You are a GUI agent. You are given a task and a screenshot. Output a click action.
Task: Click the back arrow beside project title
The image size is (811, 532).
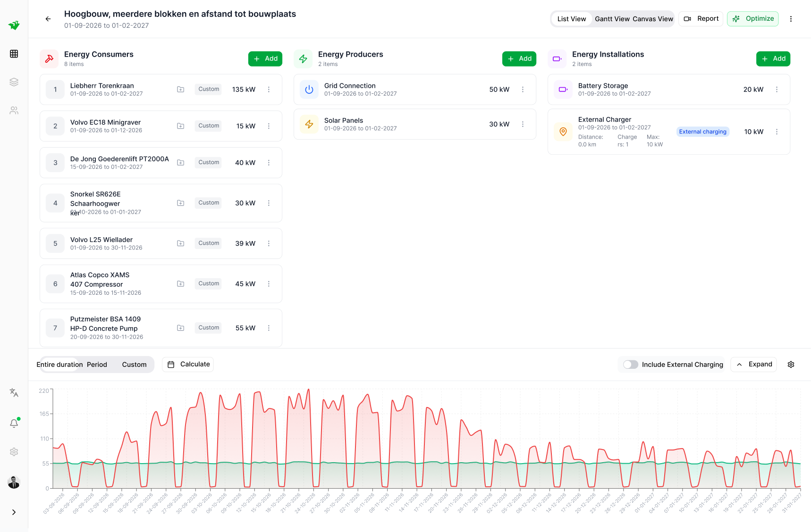click(48, 19)
